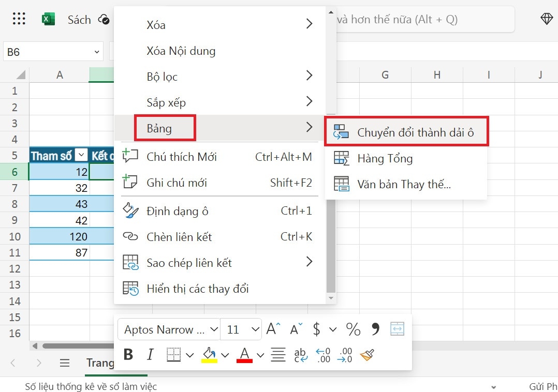Viewport: 558px width, 392px height.
Task: Click the context menu scrollbar
Action: pos(331,246)
